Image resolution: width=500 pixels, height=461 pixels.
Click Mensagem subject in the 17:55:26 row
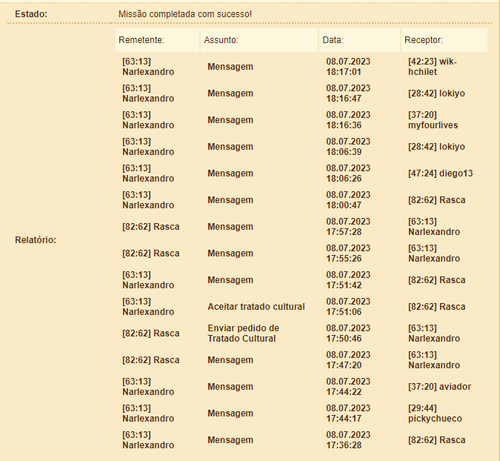[230, 253]
